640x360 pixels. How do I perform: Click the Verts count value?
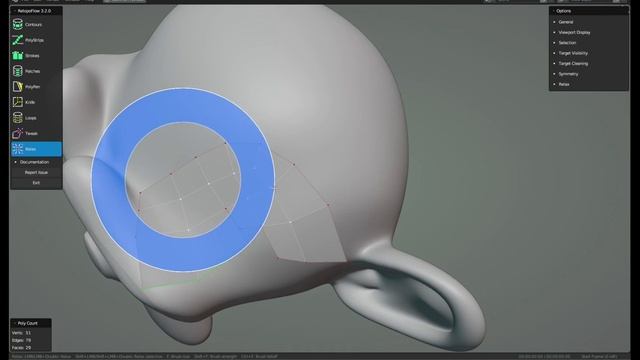click(28, 333)
